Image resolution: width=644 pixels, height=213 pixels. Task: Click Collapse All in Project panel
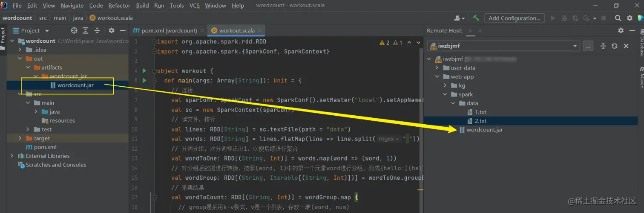pos(97,30)
